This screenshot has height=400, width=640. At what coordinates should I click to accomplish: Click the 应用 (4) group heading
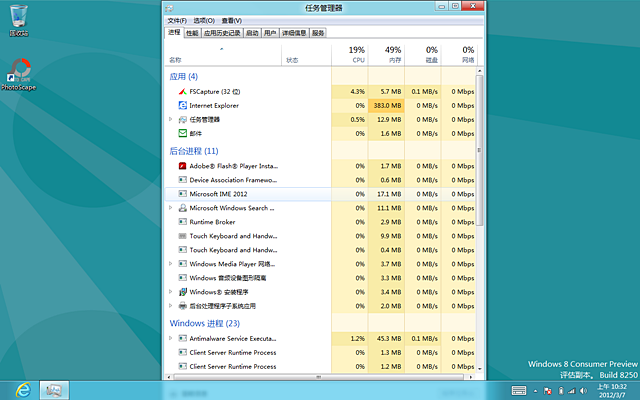(x=184, y=77)
